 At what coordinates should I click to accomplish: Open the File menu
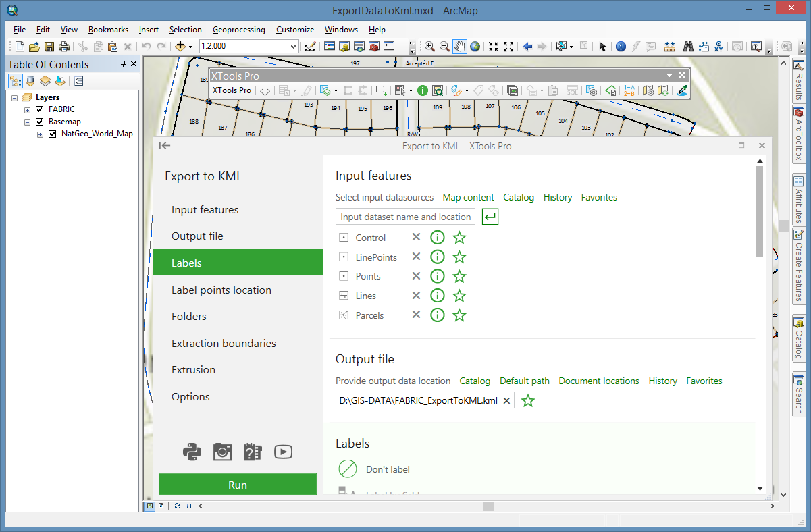pos(20,30)
